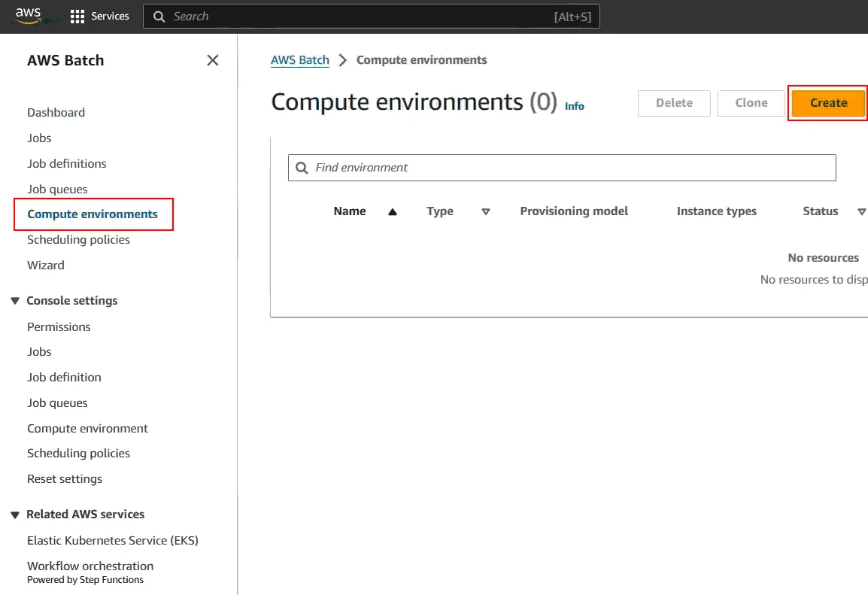
Task: Click the No resources message
Action: pyautogui.click(x=823, y=258)
